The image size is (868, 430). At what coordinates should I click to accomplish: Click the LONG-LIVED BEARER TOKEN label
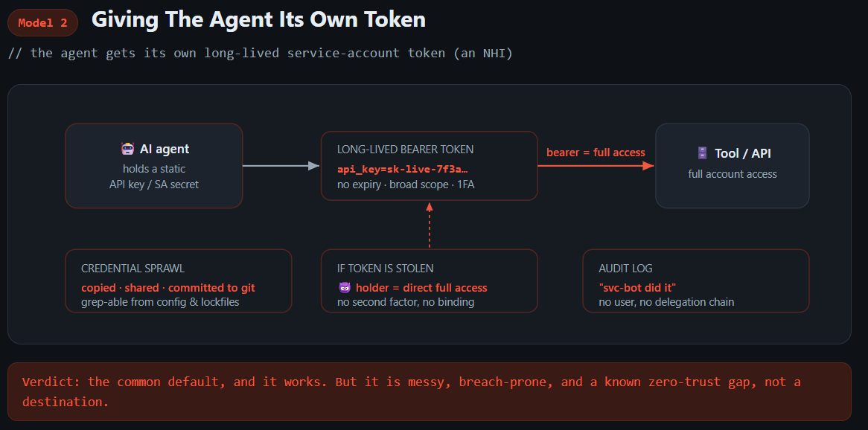405,150
